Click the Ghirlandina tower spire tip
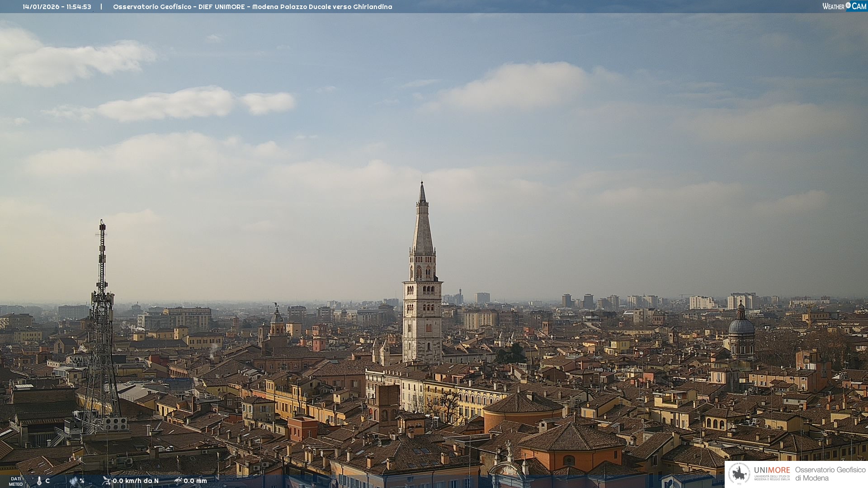 click(x=422, y=184)
